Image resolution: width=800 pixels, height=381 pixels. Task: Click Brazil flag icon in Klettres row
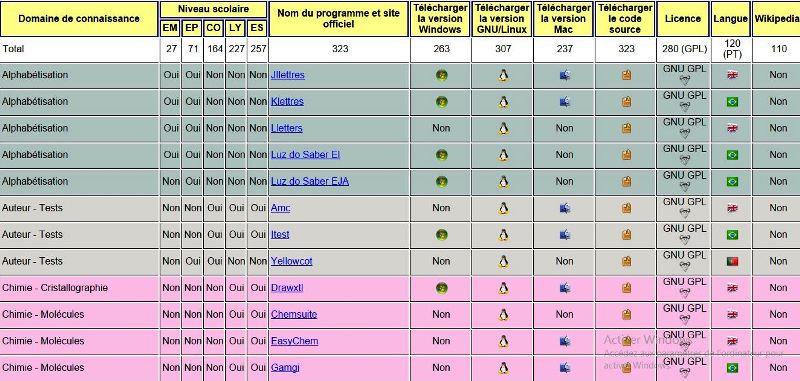click(x=732, y=102)
